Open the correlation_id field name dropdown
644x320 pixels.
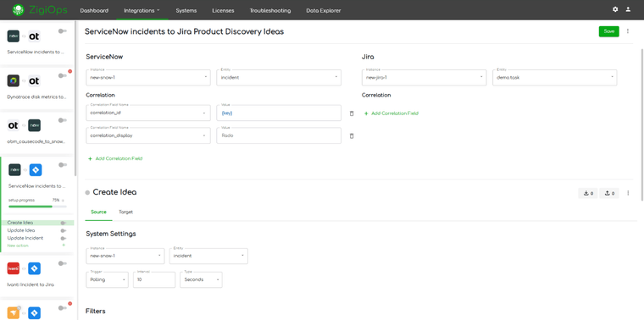click(x=148, y=113)
